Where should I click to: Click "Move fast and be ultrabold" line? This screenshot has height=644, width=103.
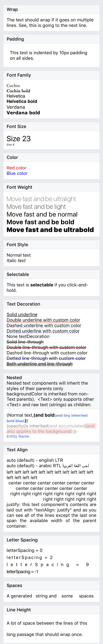50,230
